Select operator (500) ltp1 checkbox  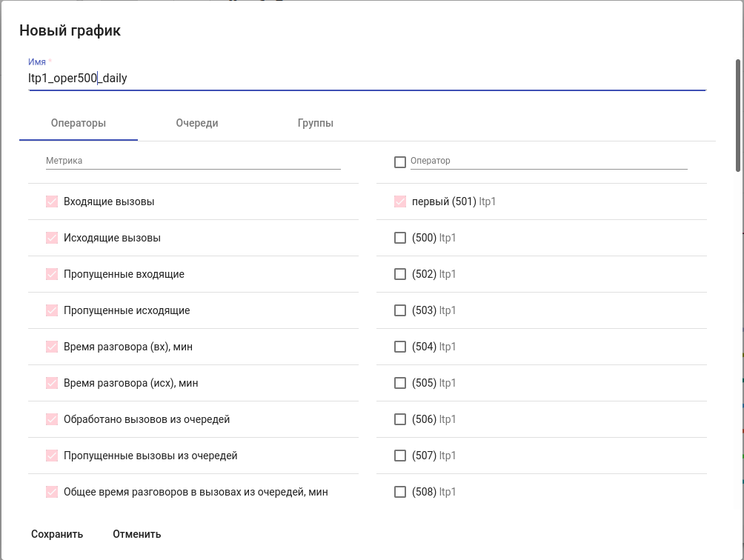click(x=400, y=238)
